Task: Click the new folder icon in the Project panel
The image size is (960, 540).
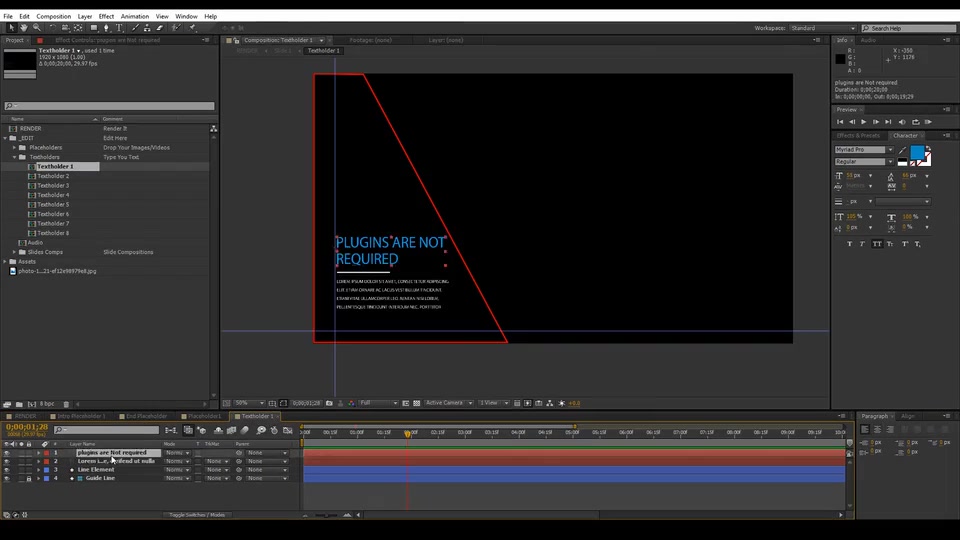Action: pyautogui.click(x=19, y=404)
